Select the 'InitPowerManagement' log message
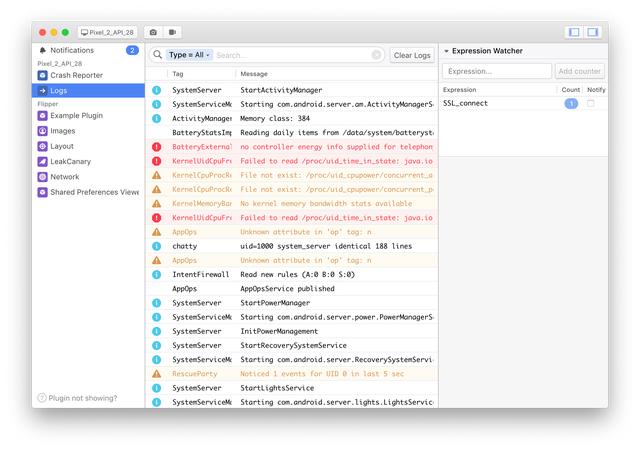Viewport: 640px width, 450px height. point(279,331)
